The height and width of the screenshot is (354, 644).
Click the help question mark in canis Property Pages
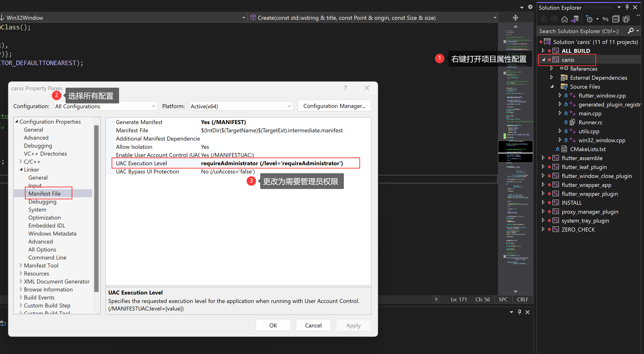click(345, 88)
